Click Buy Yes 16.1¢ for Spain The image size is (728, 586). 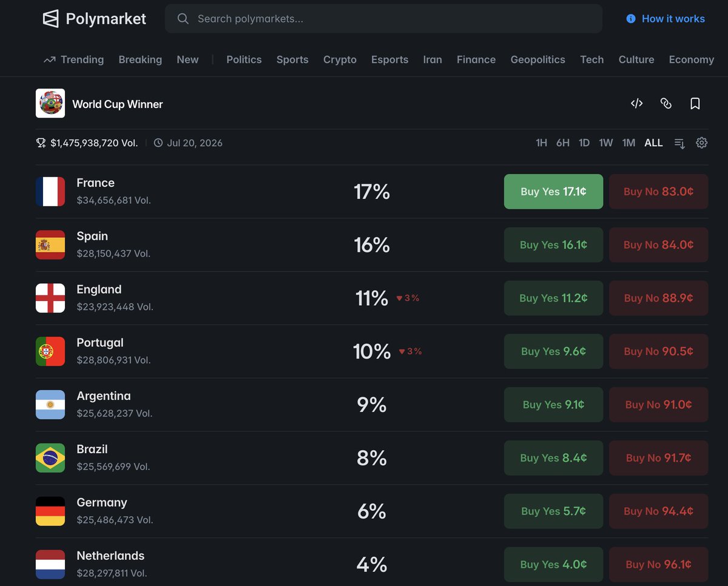[x=553, y=245]
